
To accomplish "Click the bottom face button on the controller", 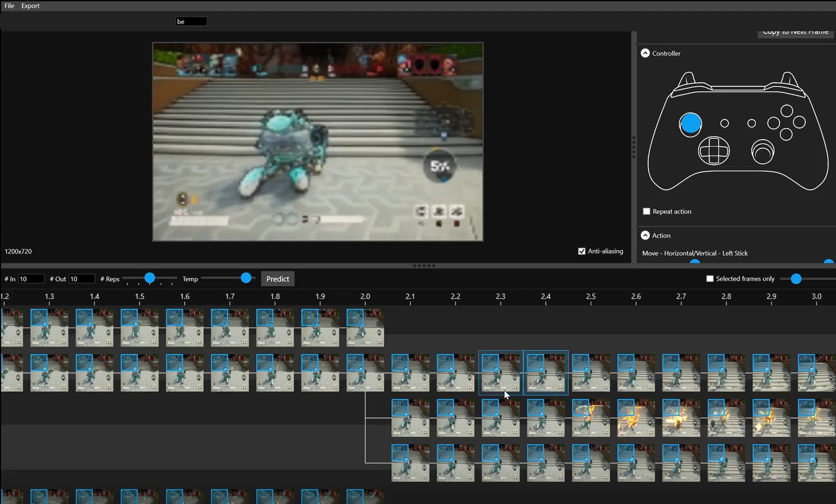I will click(x=786, y=134).
